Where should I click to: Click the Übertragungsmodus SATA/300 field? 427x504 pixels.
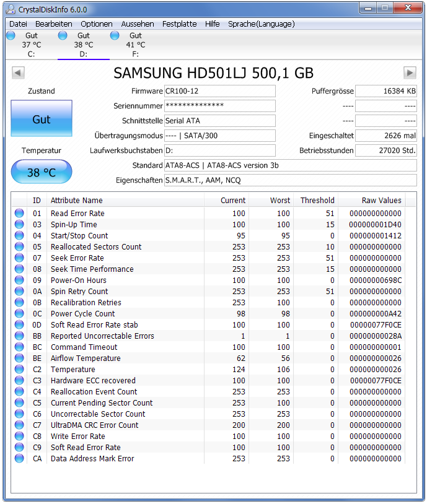coord(220,136)
